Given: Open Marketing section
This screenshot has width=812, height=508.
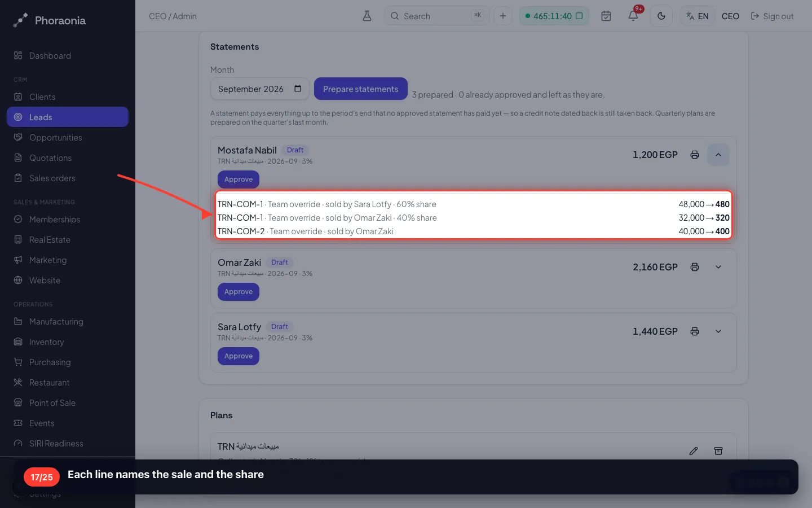Looking at the screenshot, I should pos(68,260).
